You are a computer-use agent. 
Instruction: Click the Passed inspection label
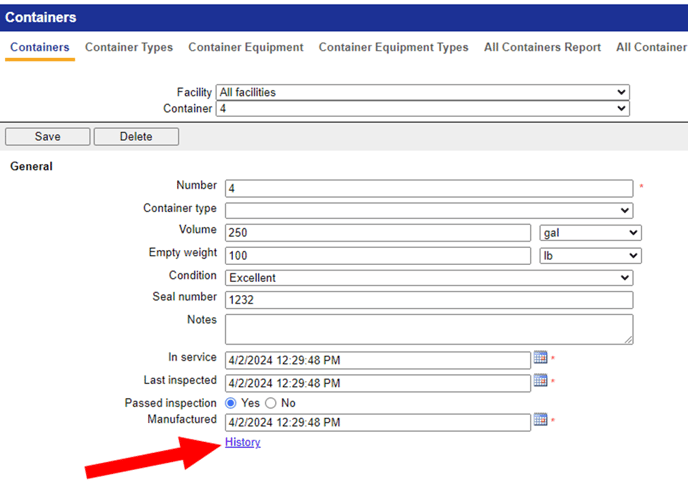(x=171, y=403)
